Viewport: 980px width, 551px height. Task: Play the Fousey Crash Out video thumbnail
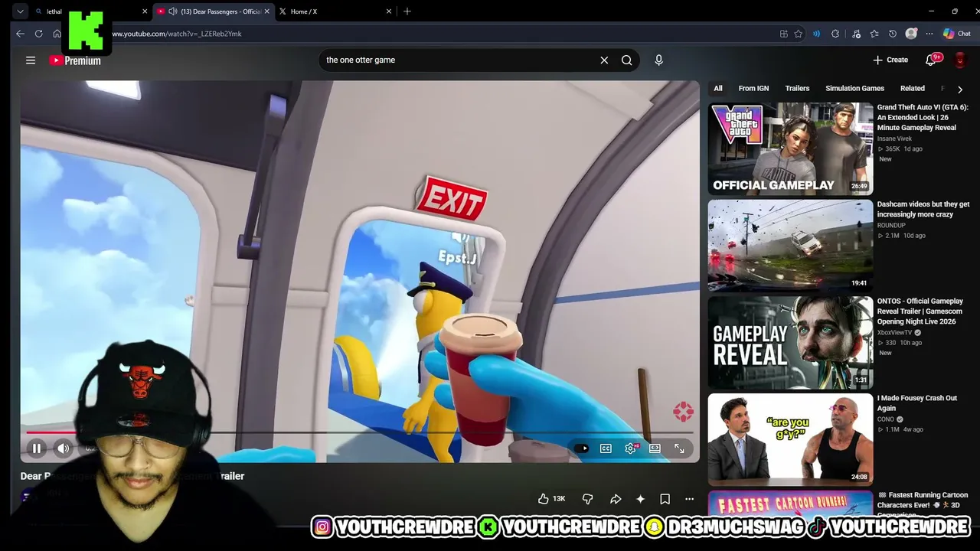point(790,439)
